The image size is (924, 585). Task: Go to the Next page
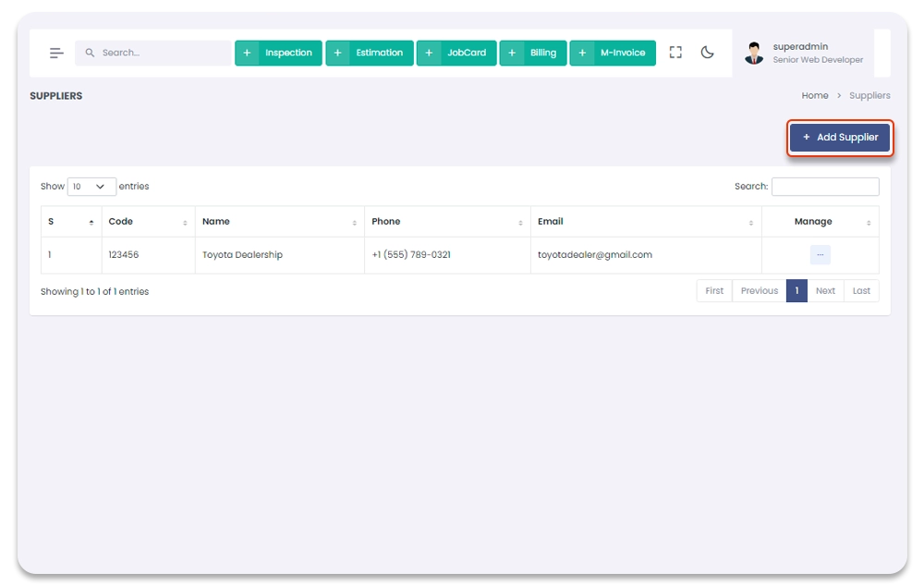(x=825, y=290)
